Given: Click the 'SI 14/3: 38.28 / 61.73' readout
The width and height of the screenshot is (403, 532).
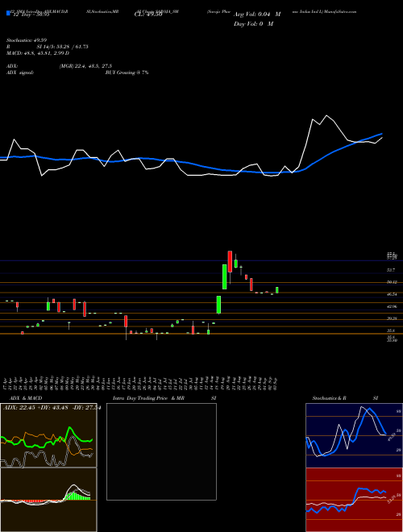Looking at the screenshot, I should [62, 47].
